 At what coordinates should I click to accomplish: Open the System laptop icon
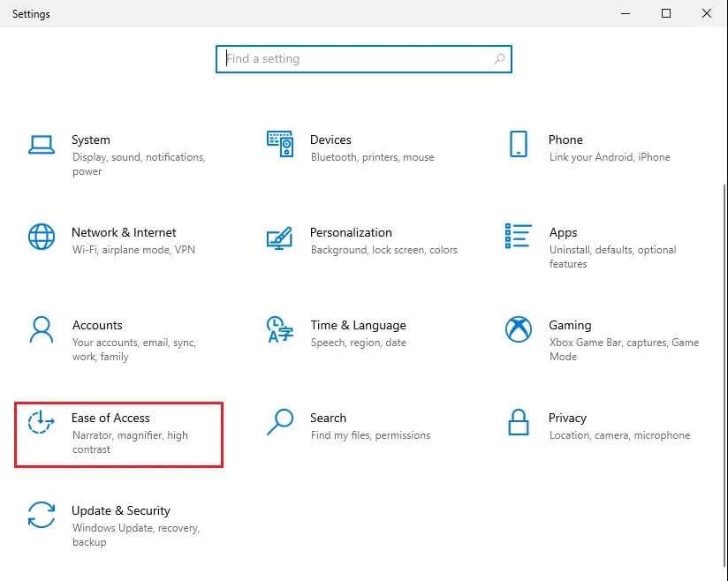pyautogui.click(x=42, y=144)
